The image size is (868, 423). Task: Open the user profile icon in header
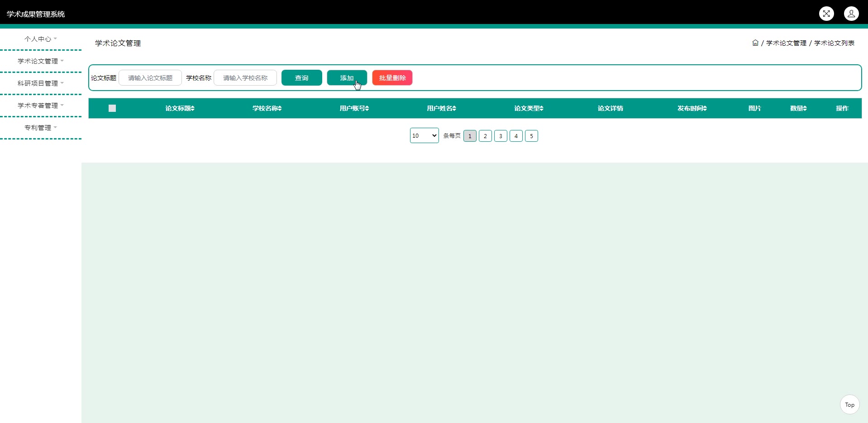pyautogui.click(x=851, y=14)
